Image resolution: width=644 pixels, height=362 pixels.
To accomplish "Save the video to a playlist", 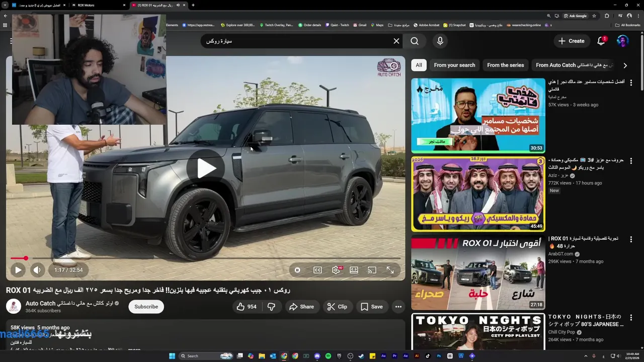I will click(371, 307).
